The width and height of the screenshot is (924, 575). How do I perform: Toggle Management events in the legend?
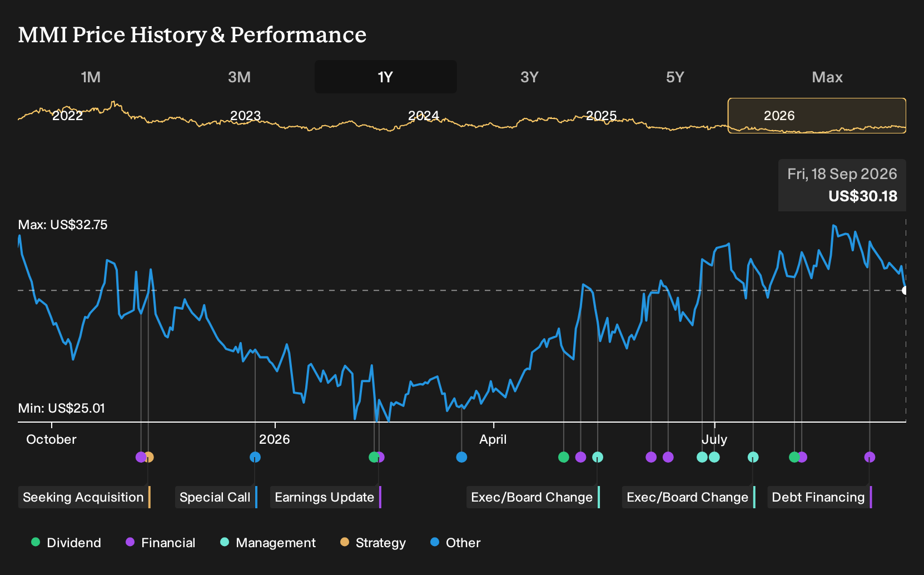coord(268,543)
